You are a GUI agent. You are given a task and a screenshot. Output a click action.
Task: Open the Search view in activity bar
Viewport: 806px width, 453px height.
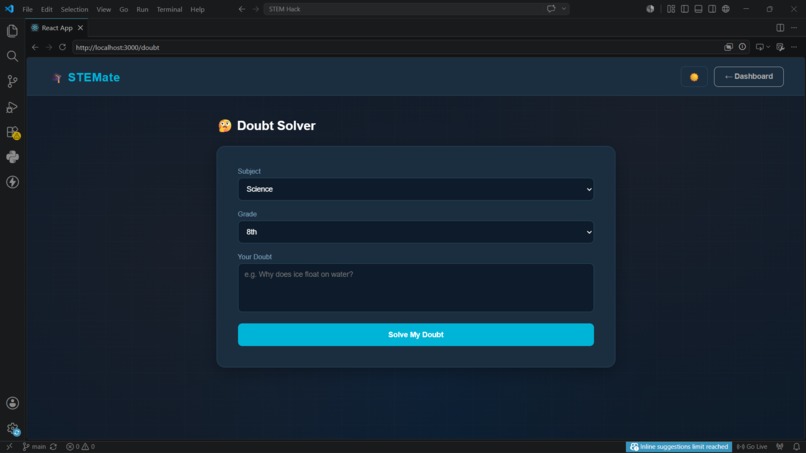(x=12, y=56)
